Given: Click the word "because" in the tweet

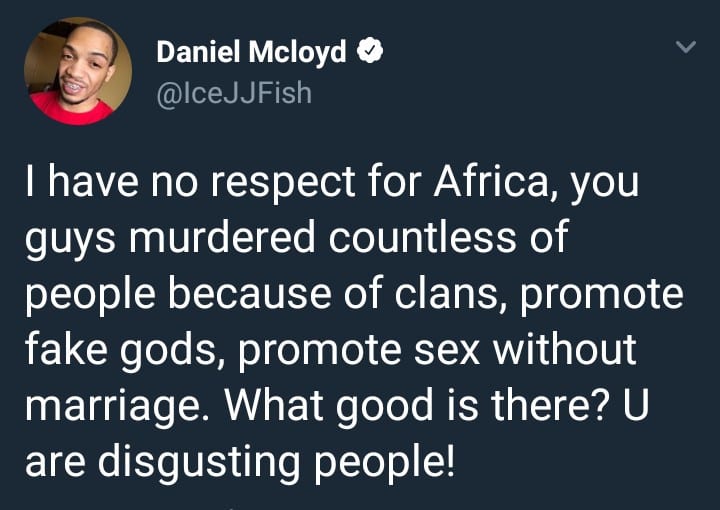Looking at the screenshot, I should point(249,293).
